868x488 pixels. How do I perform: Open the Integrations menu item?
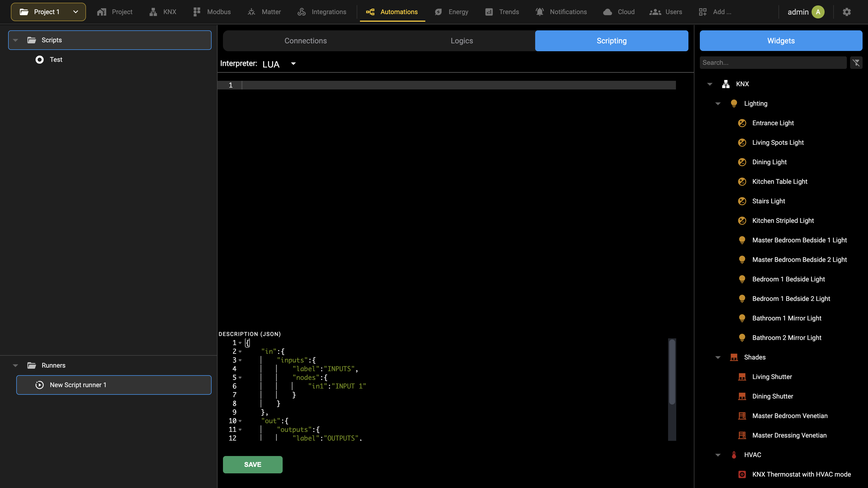pyautogui.click(x=322, y=12)
